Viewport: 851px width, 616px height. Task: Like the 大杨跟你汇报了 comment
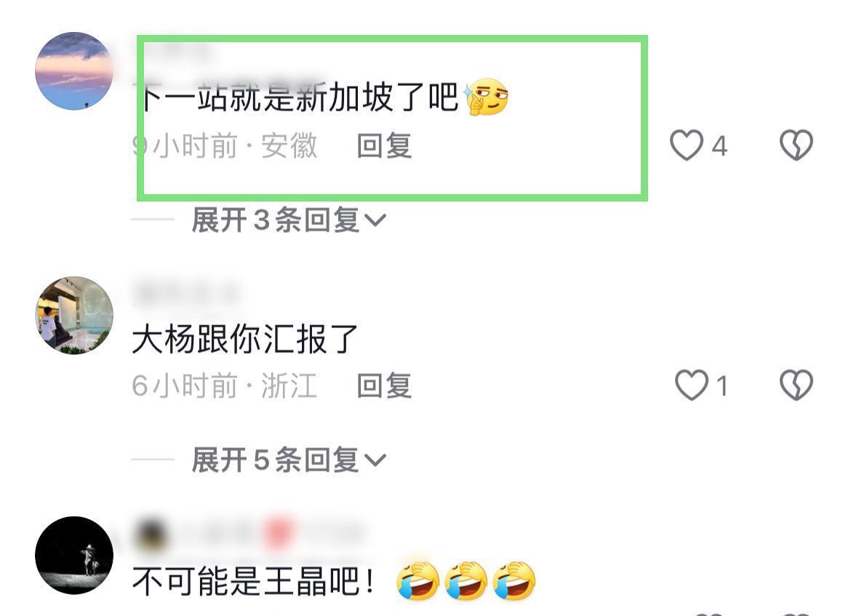tap(692, 385)
